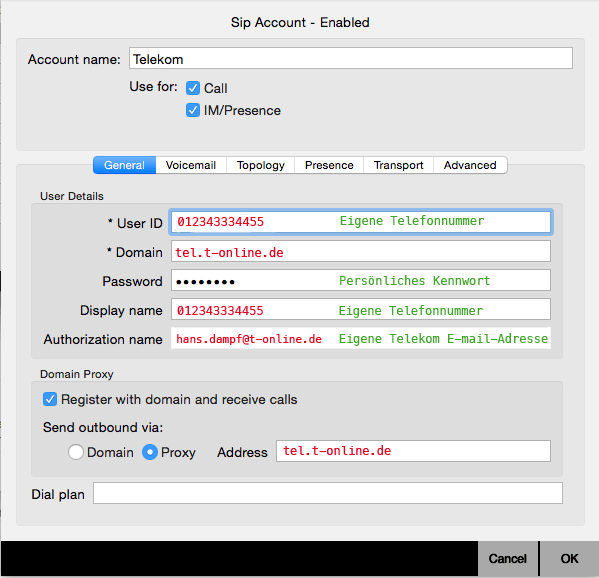Screen dimensions: 599x578
Task: Open the Topology tab
Action: pyautogui.click(x=261, y=165)
